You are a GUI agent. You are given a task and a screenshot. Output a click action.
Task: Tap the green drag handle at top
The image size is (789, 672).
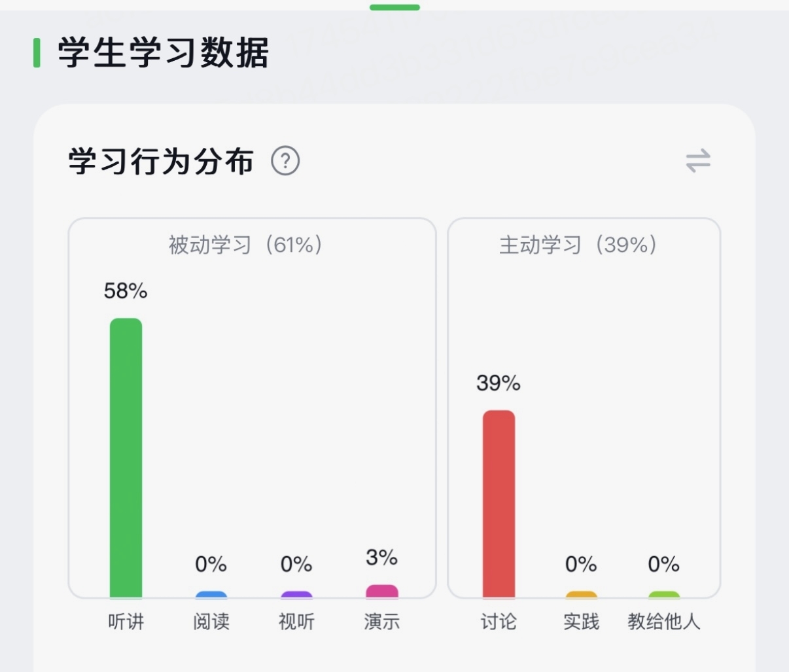tap(394, 7)
